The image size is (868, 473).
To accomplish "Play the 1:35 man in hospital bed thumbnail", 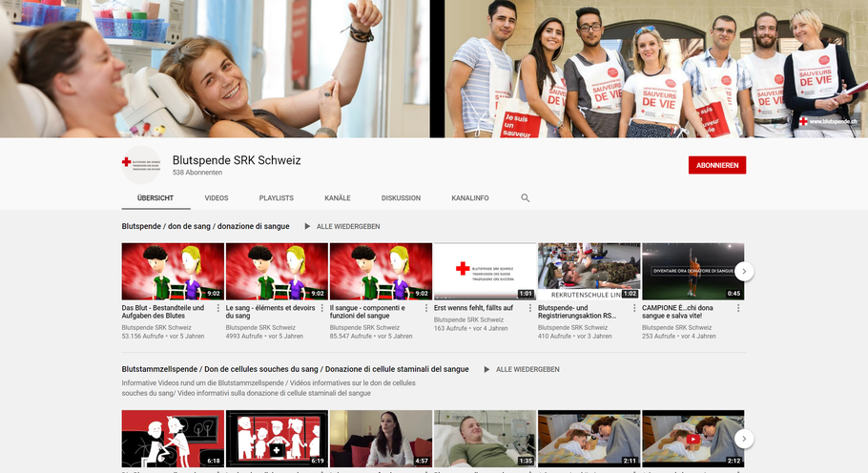I will tap(485, 439).
